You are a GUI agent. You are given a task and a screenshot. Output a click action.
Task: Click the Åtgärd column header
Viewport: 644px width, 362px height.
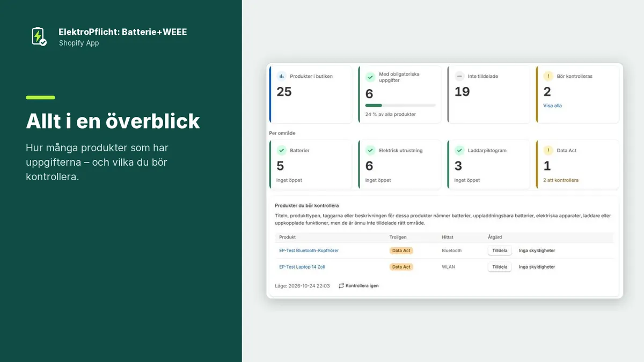(x=495, y=237)
